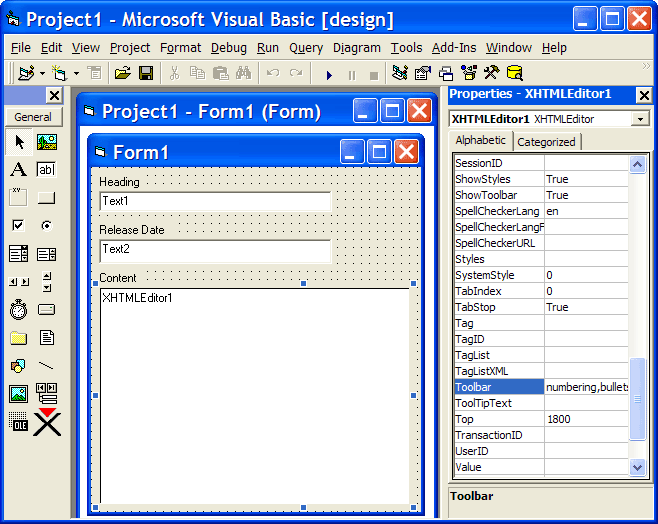Viewport: 658px width, 524px height.
Task: Select the DirListBox folder tool
Action: click(19, 338)
